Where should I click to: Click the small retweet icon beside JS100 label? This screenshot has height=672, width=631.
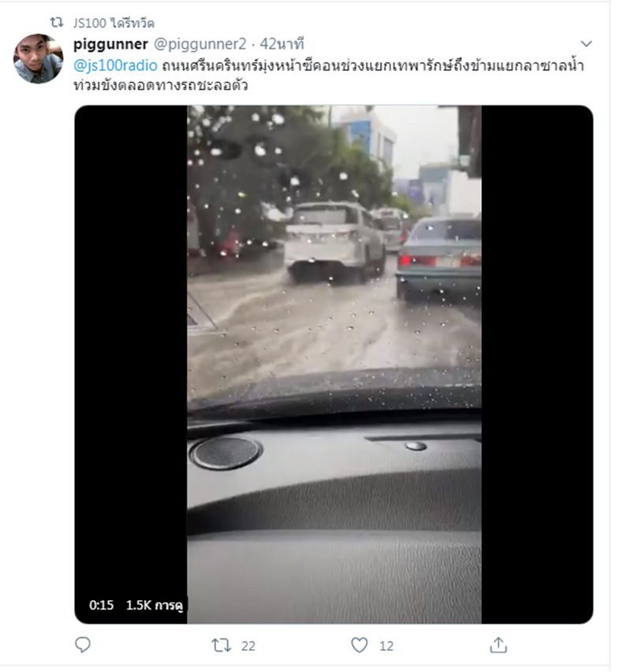(57, 22)
